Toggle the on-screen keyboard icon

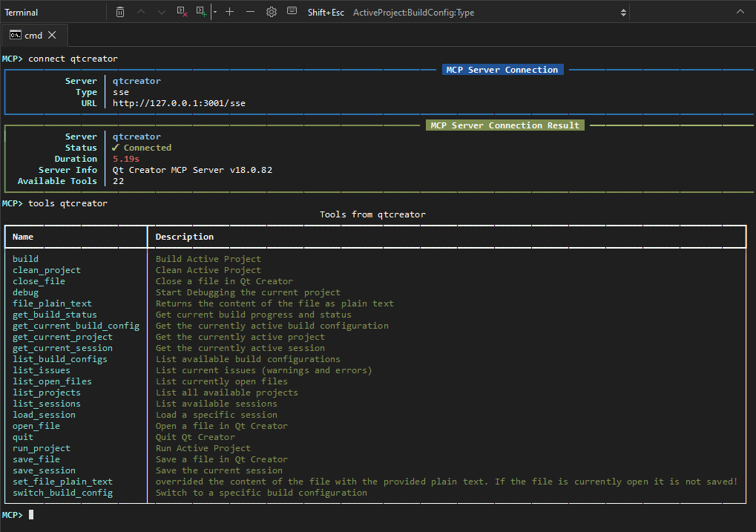pos(292,12)
